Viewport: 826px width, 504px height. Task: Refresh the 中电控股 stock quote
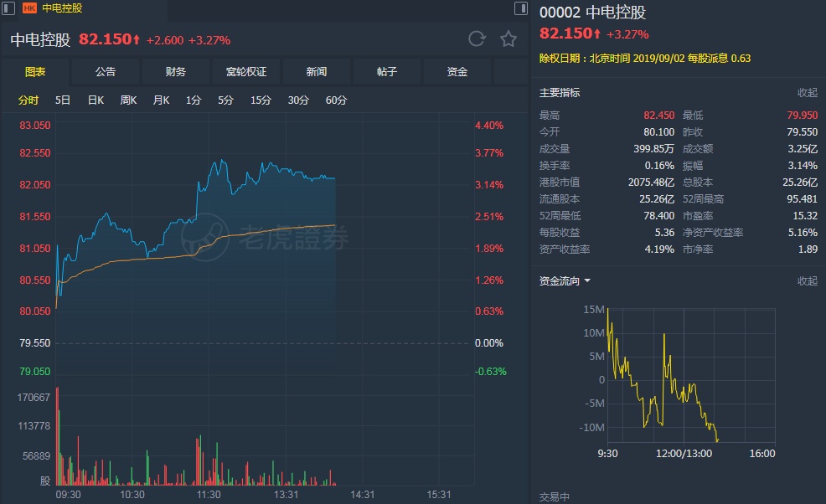click(x=477, y=39)
